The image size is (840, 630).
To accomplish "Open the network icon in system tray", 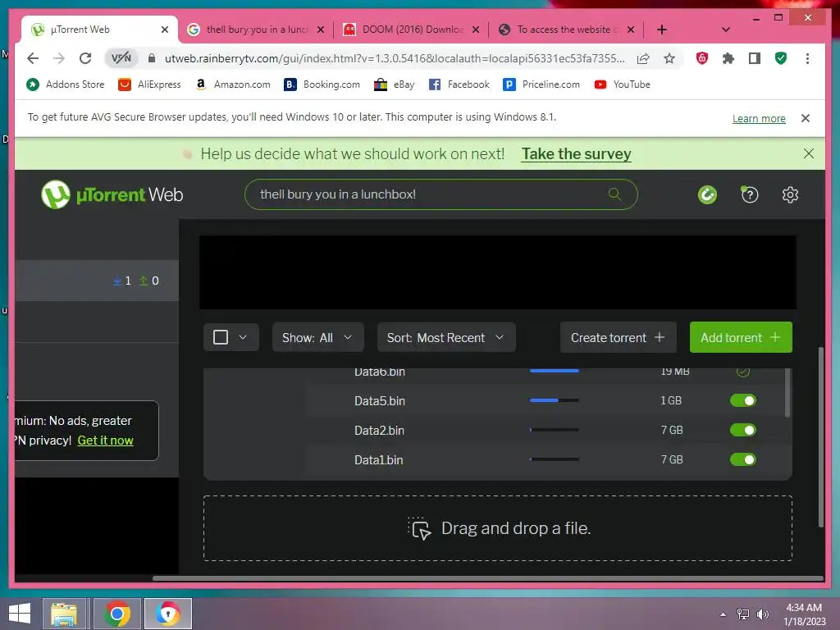I will pos(743,614).
